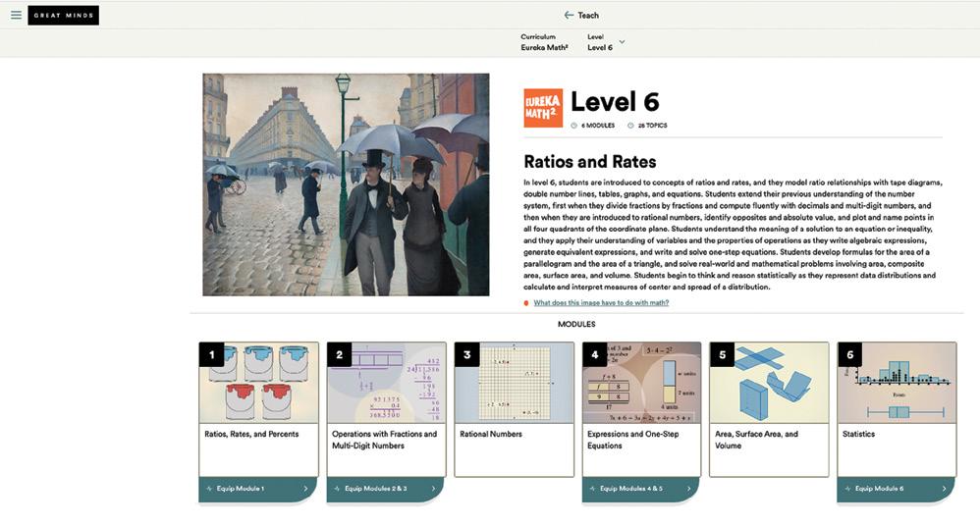Image resolution: width=980 pixels, height=526 pixels.
Task: Click the Great Minds logo
Action: pyautogui.click(x=63, y=16)
